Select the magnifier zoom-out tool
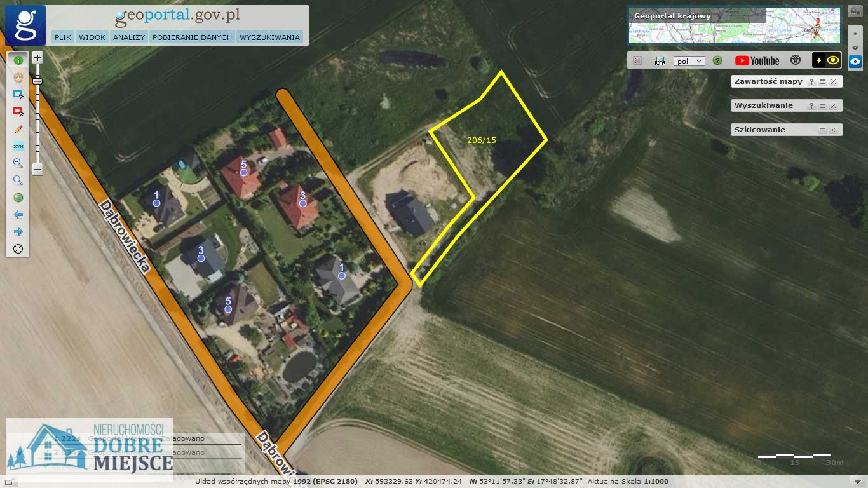 (x=18, y=180)
